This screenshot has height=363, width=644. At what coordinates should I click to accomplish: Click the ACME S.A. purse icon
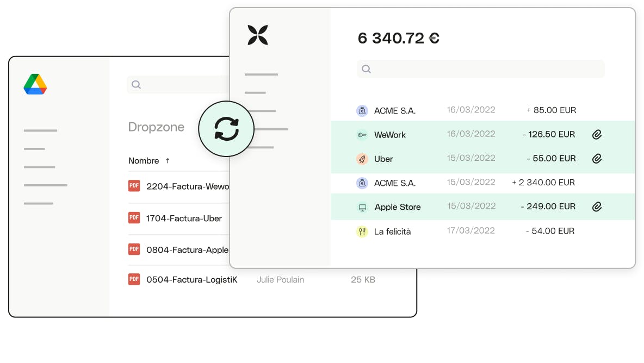(362, 110)
